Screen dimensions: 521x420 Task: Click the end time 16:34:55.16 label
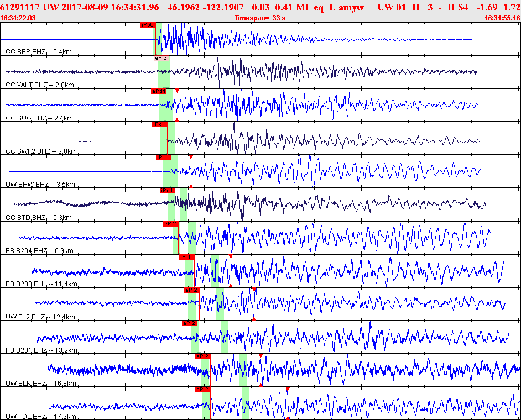coord(502,18)
